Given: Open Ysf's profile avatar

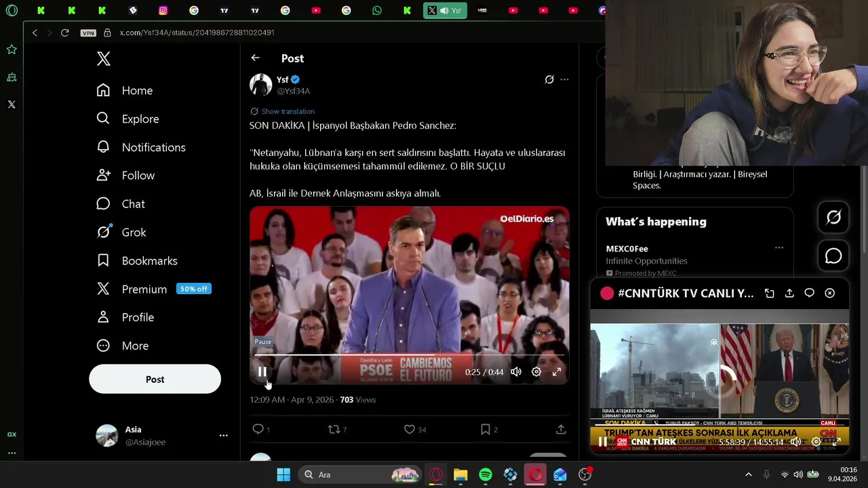Looking at the screenshot, I should pos(260,85).
